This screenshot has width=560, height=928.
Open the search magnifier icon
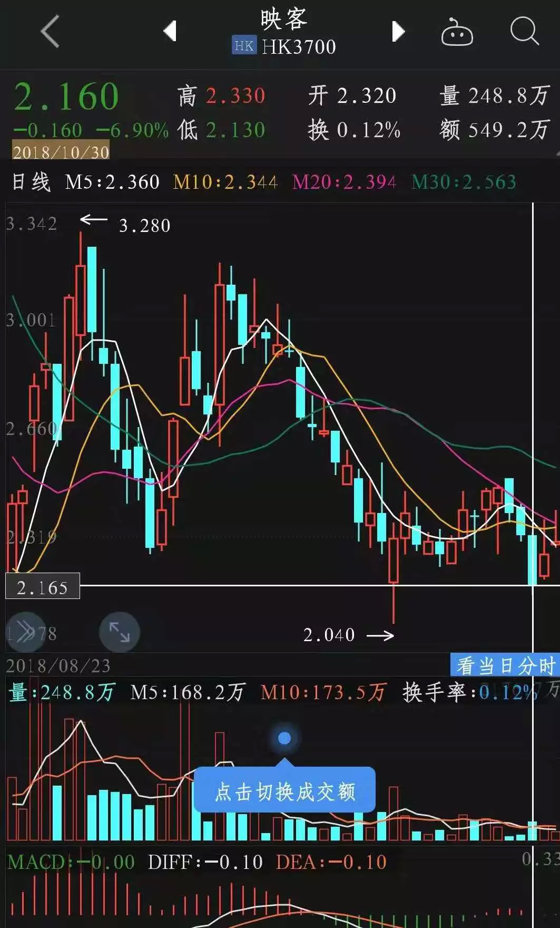[x=525, y=31]
